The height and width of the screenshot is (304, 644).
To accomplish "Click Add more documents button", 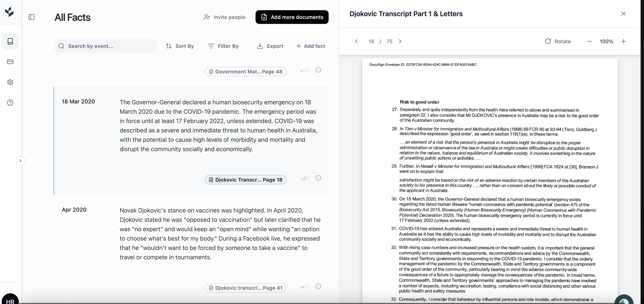I will [x=292, y=17].
